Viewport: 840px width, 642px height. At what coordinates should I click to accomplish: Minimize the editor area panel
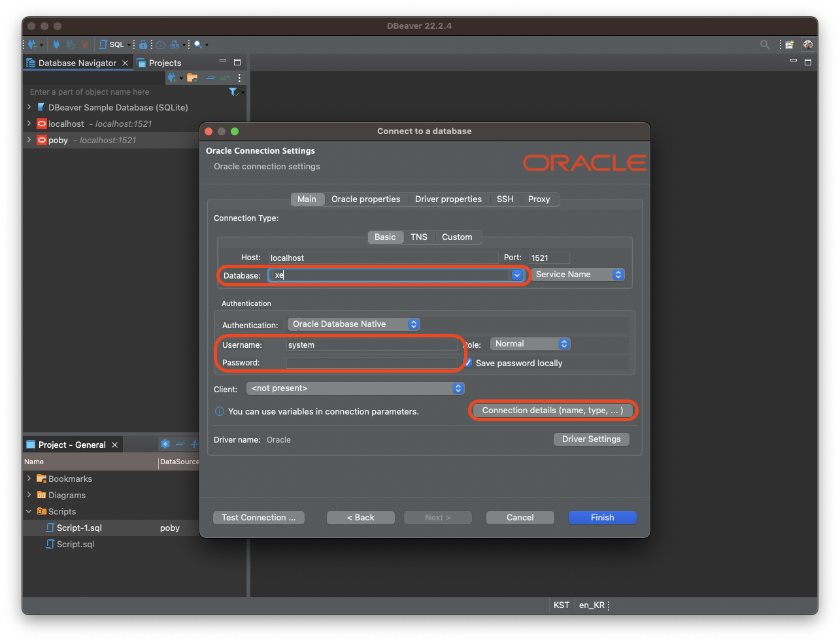point(794,61)
